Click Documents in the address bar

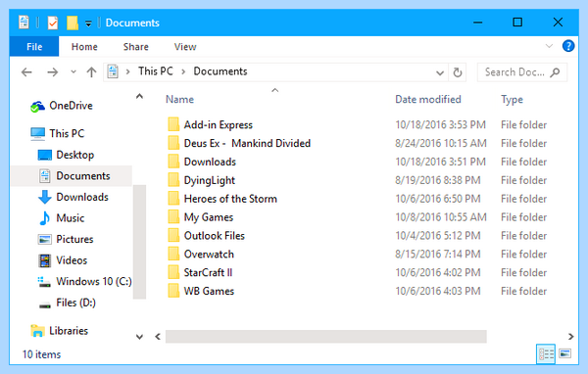point(220,71)
